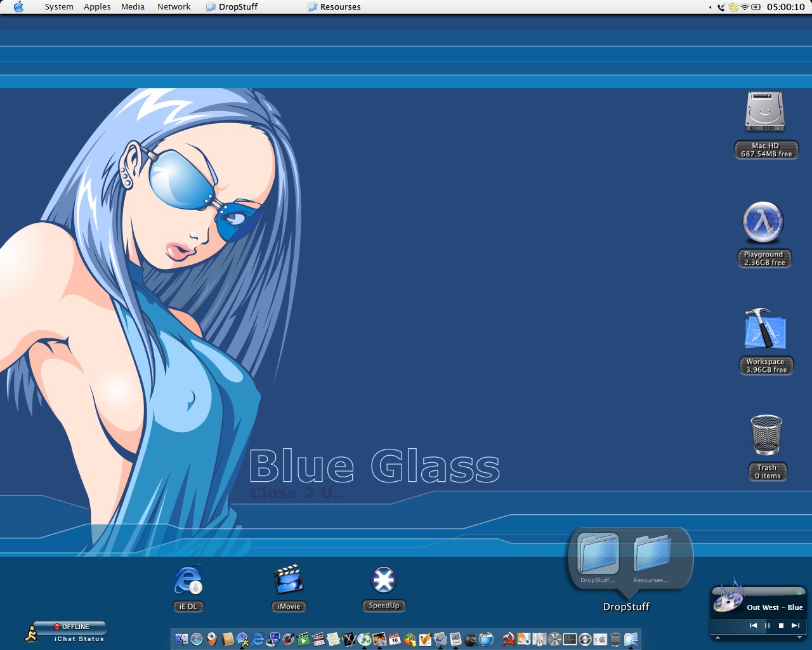Open iCal in the Dock
Viewport: 812px width, 650px height.
coord(395,639)
